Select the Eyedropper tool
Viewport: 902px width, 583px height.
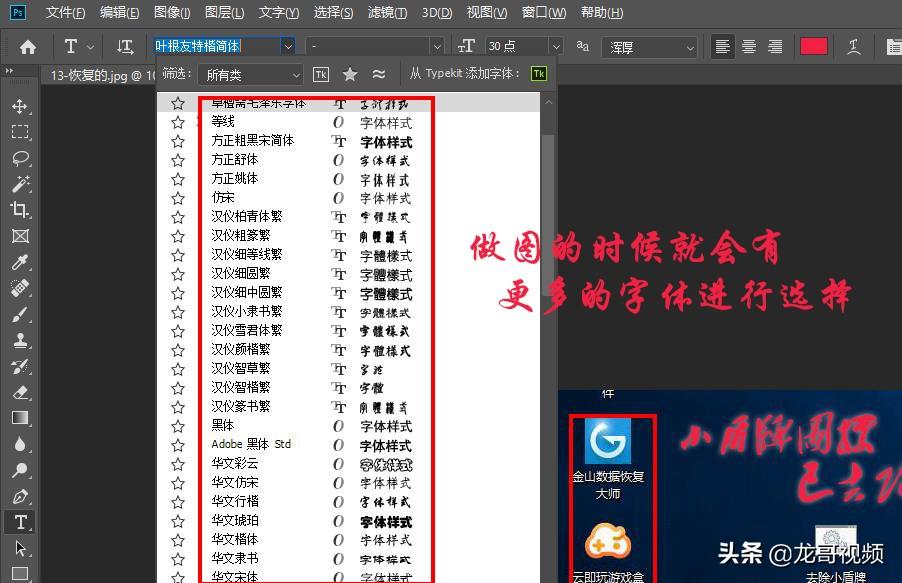[20, 262]
